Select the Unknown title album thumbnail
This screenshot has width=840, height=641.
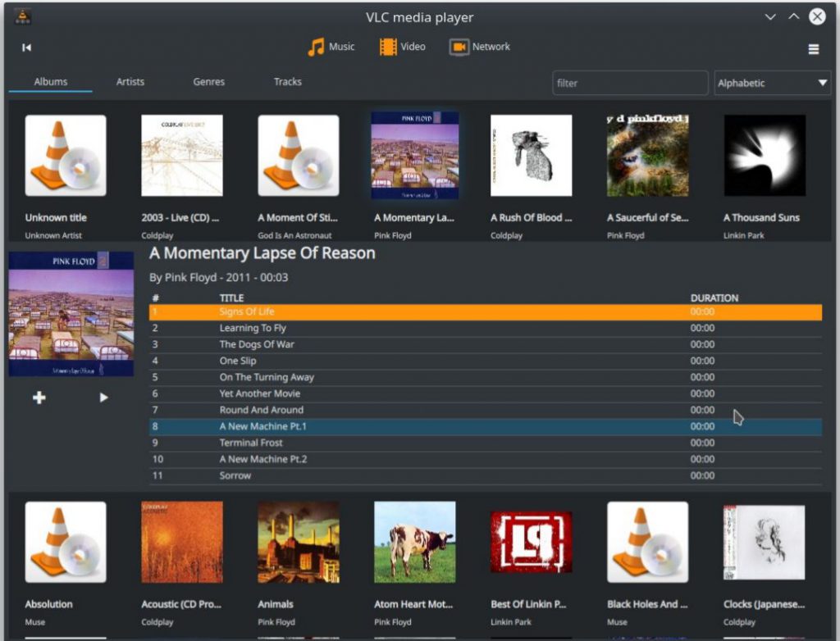[66, 155]
